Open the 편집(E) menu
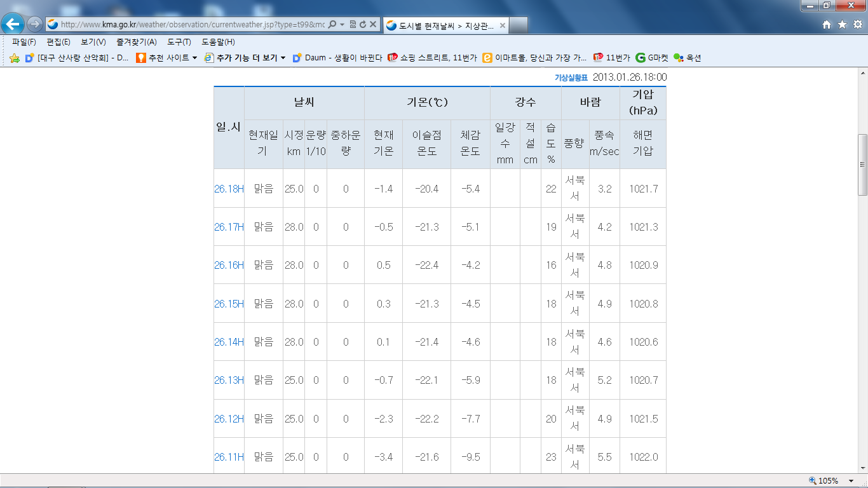Screen dimensions: 868x488 58,42
